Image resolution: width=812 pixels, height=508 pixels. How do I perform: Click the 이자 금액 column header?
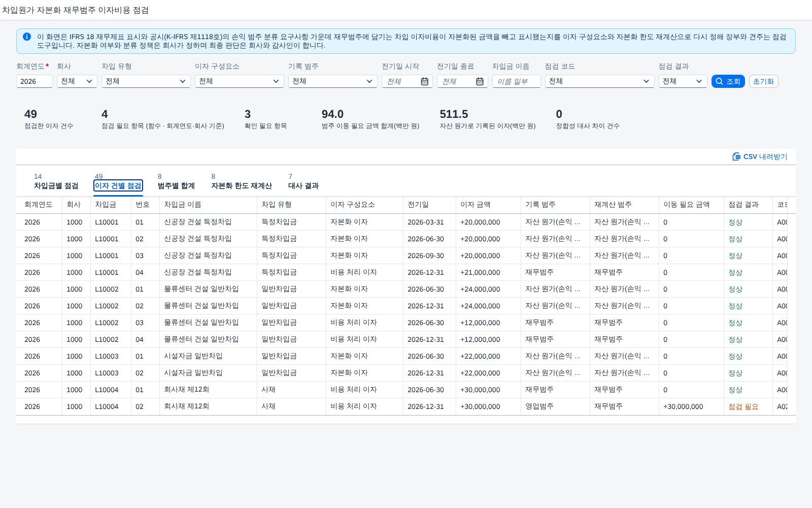(488, 205)
